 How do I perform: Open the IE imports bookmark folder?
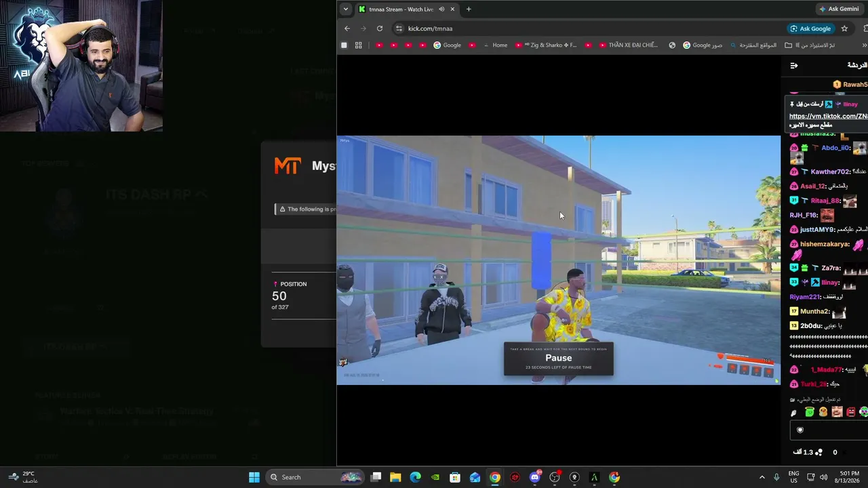pyautogui.click(x=810, y=45)
